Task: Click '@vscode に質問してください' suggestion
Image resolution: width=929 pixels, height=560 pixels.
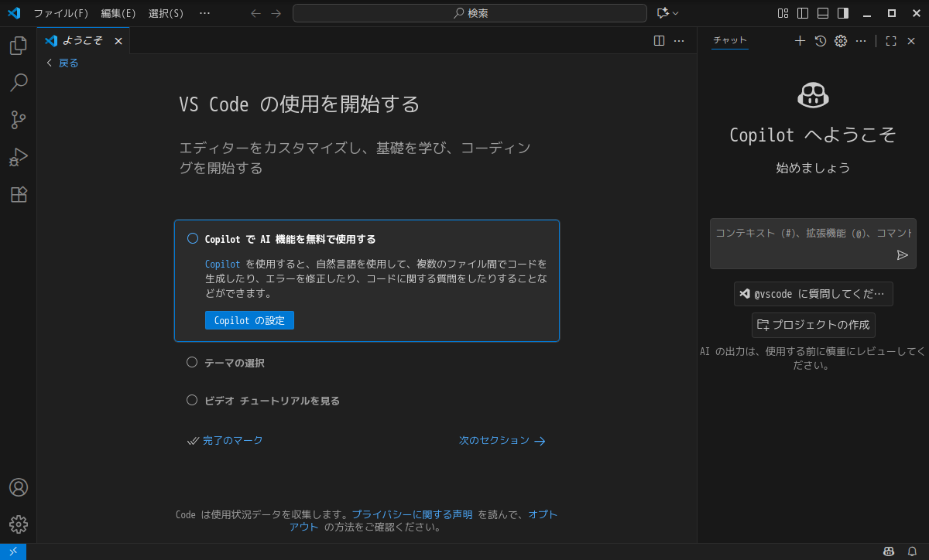Action: click(814, 294)
